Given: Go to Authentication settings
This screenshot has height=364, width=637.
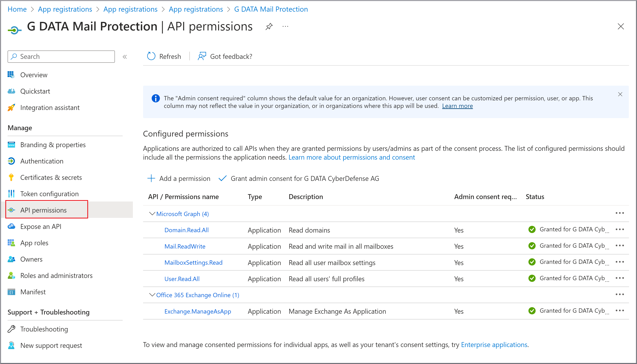Looking at the screenshot, I should tap(42, 161).
